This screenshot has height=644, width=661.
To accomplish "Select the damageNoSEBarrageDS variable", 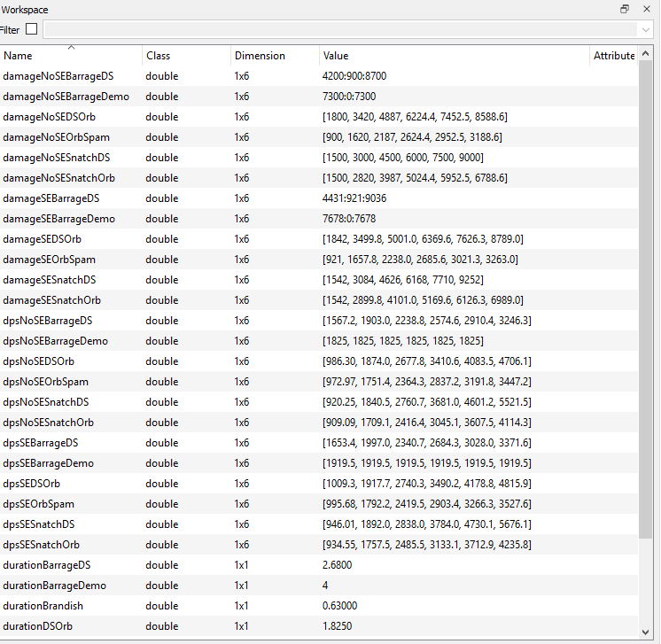I will tap(58, 76).
